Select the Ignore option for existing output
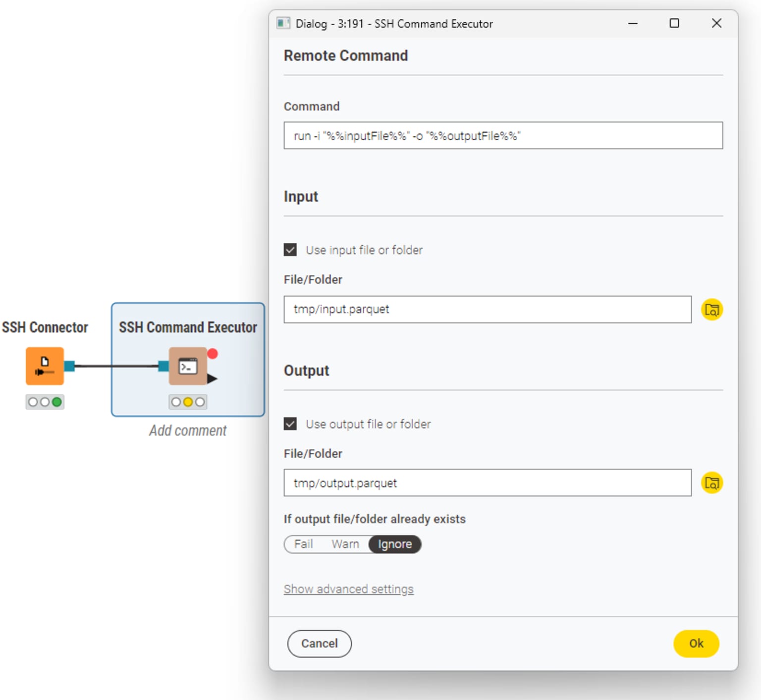The height and width of the screenshot is (700, 761). 395,544
